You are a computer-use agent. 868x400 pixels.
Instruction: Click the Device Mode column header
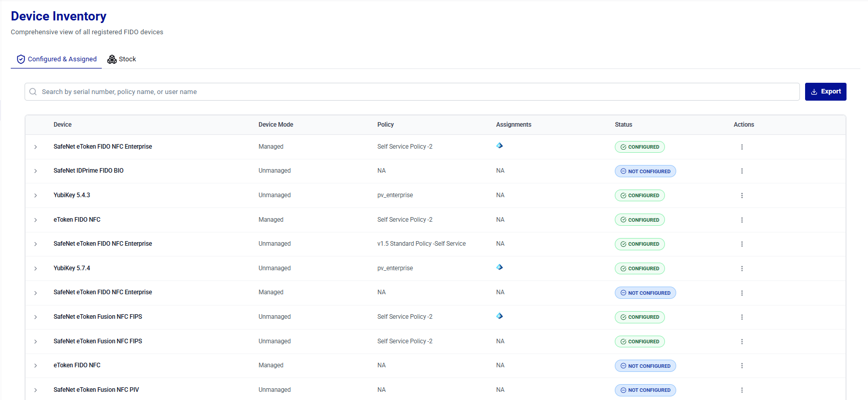point(276,125)
